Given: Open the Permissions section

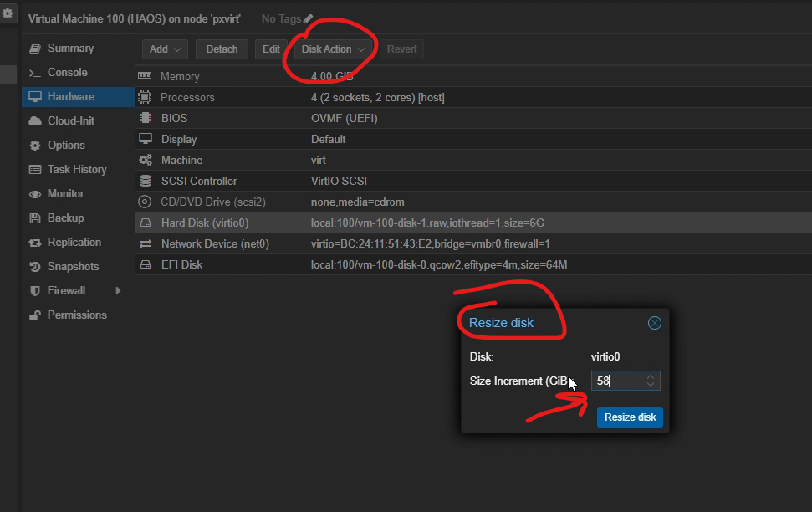Looking at the screenshot, I should (77, 315).
